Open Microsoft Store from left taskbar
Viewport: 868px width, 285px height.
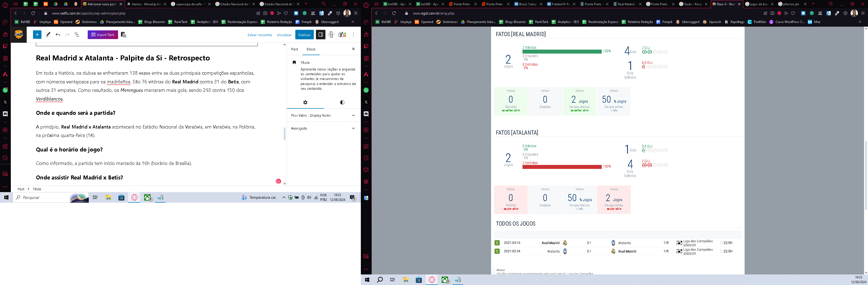pyautogui.click(x=121, y=197)
